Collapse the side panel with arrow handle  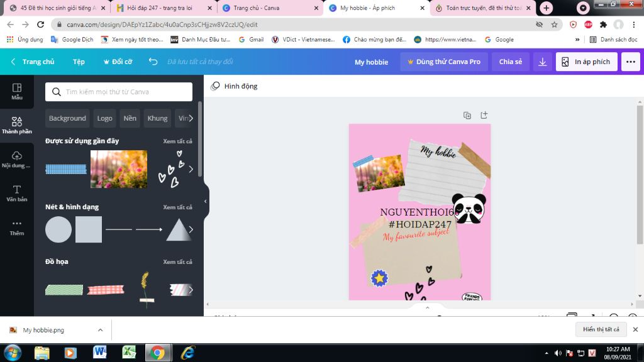(x=206, y=202)
